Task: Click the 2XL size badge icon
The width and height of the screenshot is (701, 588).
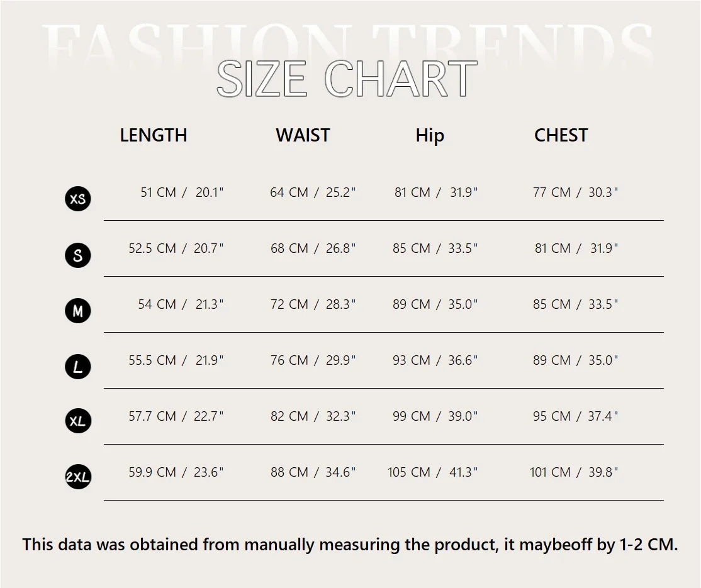Action: pyautogui.click(x=78, y=478)
